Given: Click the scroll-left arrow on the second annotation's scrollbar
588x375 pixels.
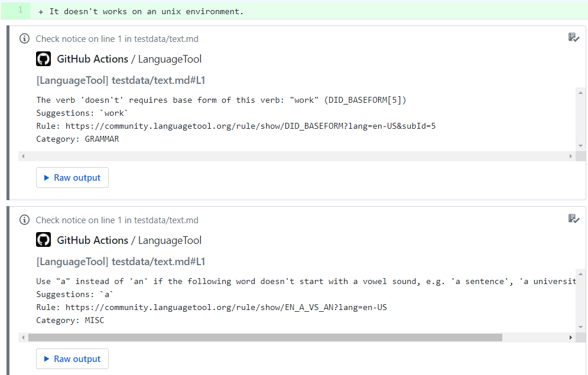Looking at the screenshot, I should point(22,337).
